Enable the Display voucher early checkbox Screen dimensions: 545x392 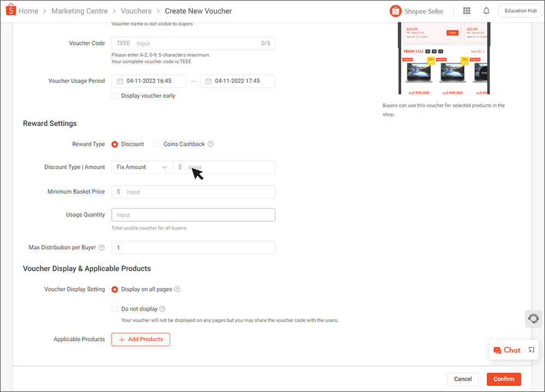[114, 95]
